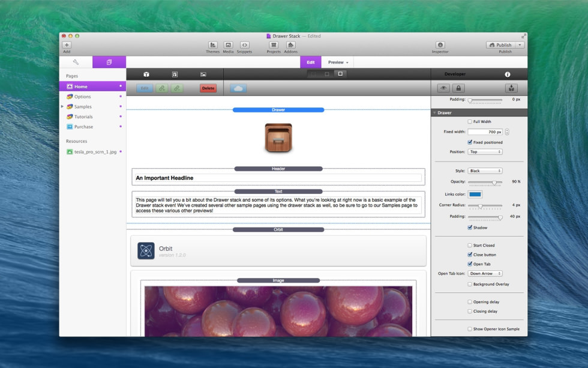Click the Add page plus button
588x368 pixels.
click(x=67, y=45)
